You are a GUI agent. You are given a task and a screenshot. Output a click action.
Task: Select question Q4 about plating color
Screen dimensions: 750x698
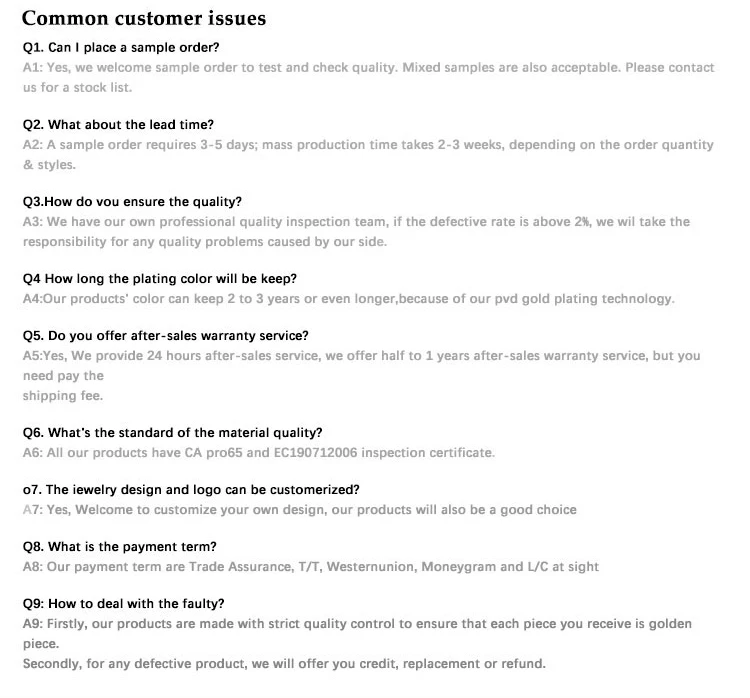[x=159, y=278]
